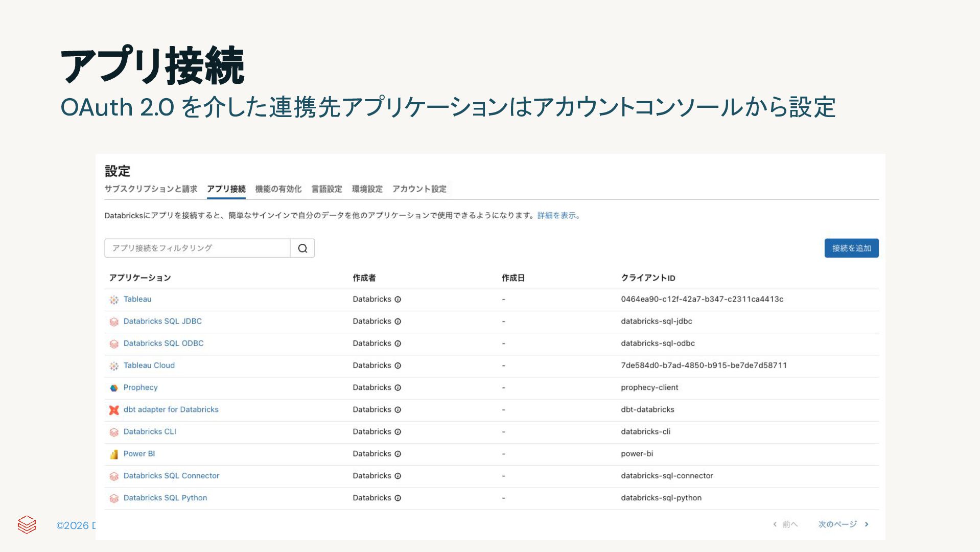Screen dimensions: 980x552
Task: Open the 言語設定 tab
Action: (327, 189)
